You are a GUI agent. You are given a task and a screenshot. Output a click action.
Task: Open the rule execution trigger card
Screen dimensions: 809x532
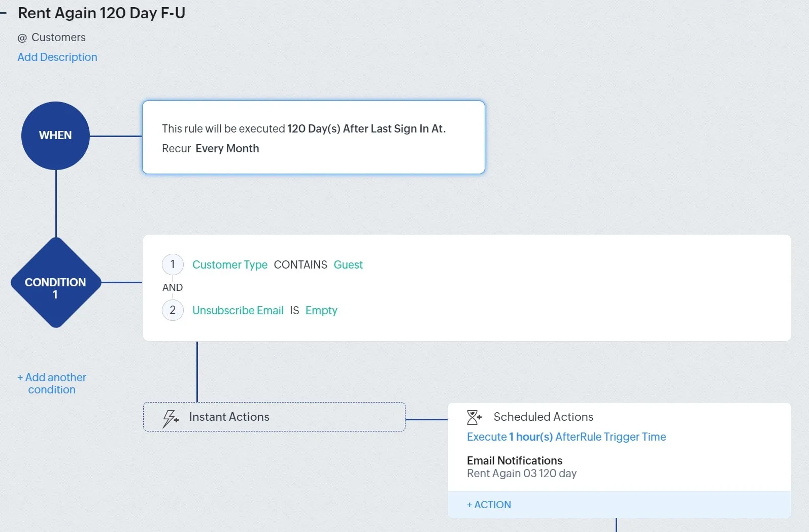[314, 137]
